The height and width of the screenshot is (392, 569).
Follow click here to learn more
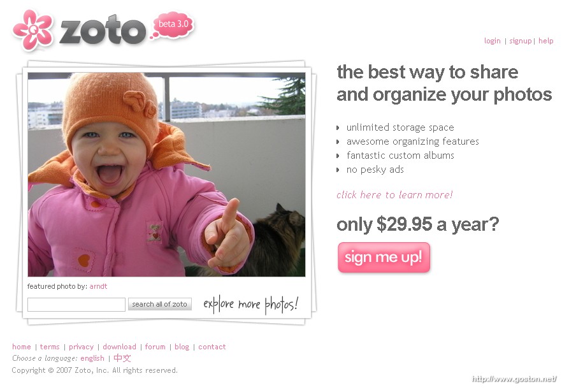click(x=394, y=195)
